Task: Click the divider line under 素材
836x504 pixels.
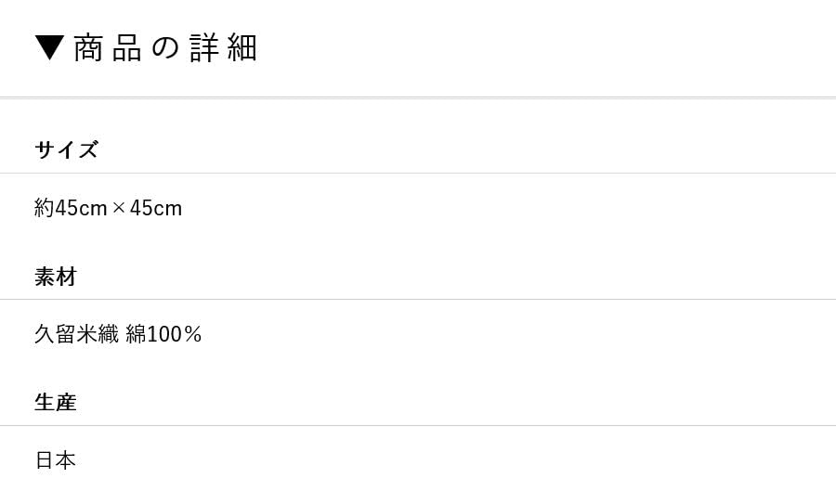Action: point(418,300)
